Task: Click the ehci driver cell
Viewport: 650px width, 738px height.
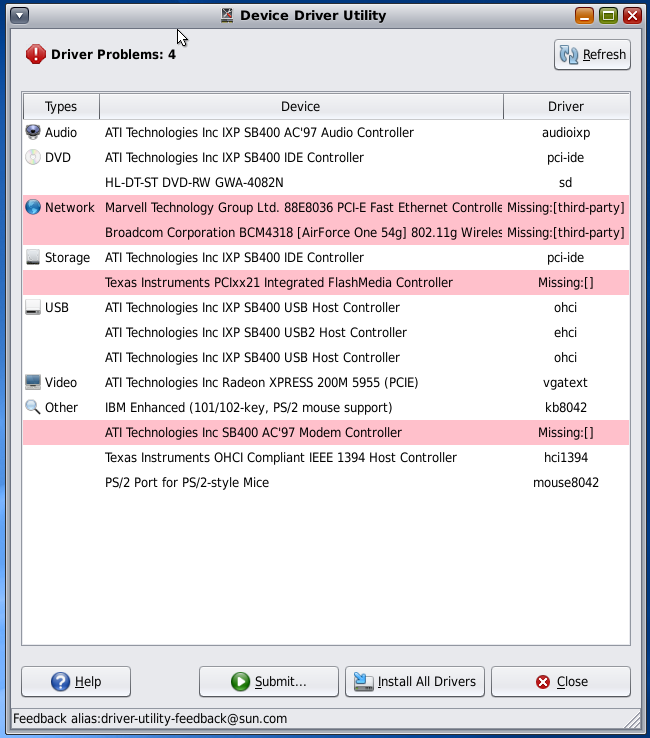Action: pyautogui.click(x=565, y=332)
